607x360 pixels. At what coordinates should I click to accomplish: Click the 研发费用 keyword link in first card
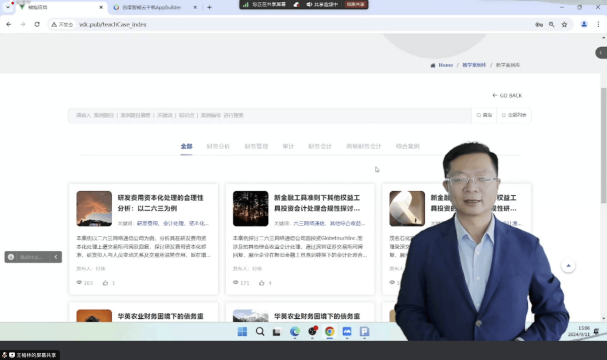(147, 223)
